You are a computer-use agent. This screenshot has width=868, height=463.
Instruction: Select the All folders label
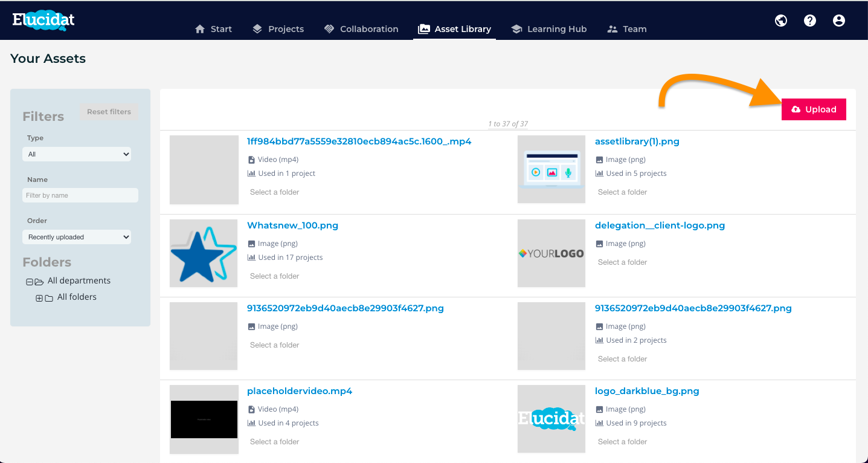pyautogui.click(x=77, y=297)
